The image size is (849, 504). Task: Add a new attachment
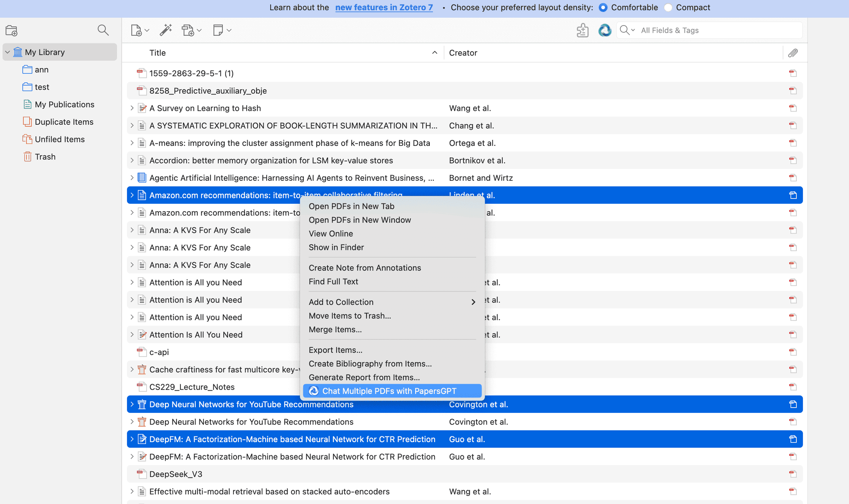click(x=188, y=30)
